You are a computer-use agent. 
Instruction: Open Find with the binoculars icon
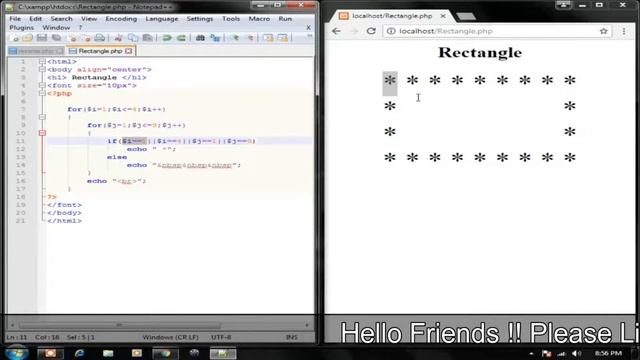pyautogui.click(x=200, y=38)
